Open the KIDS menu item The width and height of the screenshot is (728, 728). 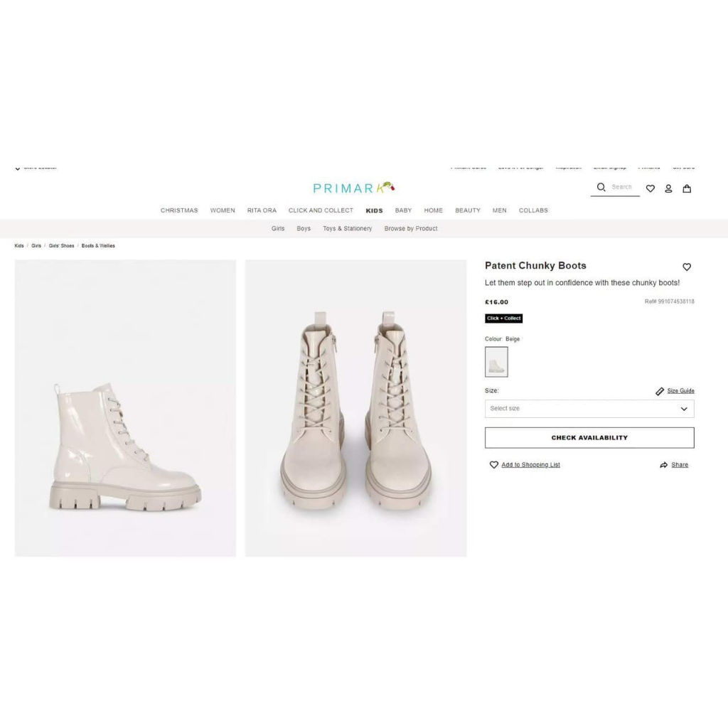coord(374,210)
